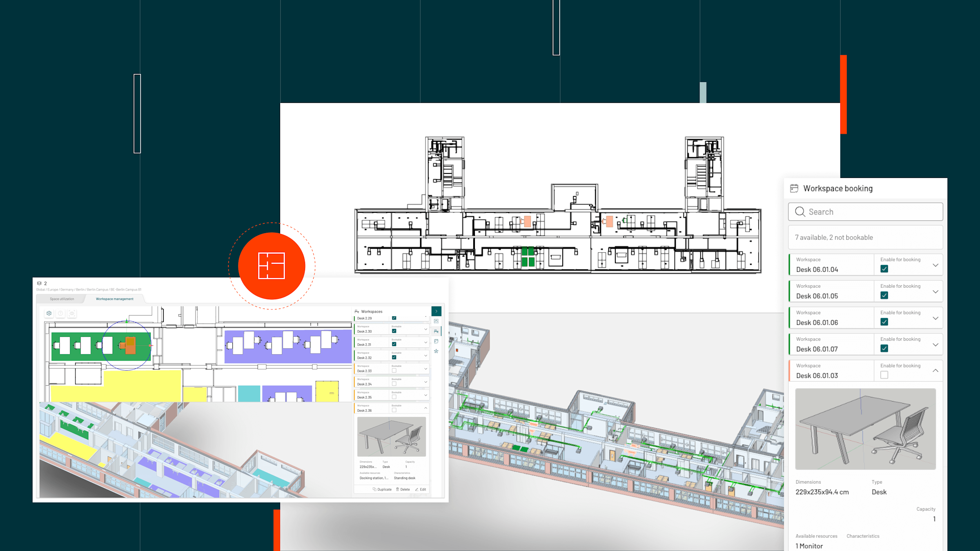Switch to Space utilization tab
Screen dimensions: 980x551
62,299
